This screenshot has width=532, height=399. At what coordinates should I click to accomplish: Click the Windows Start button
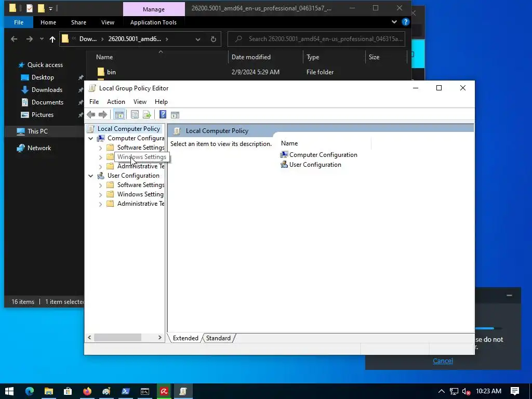tap(9, 391)
